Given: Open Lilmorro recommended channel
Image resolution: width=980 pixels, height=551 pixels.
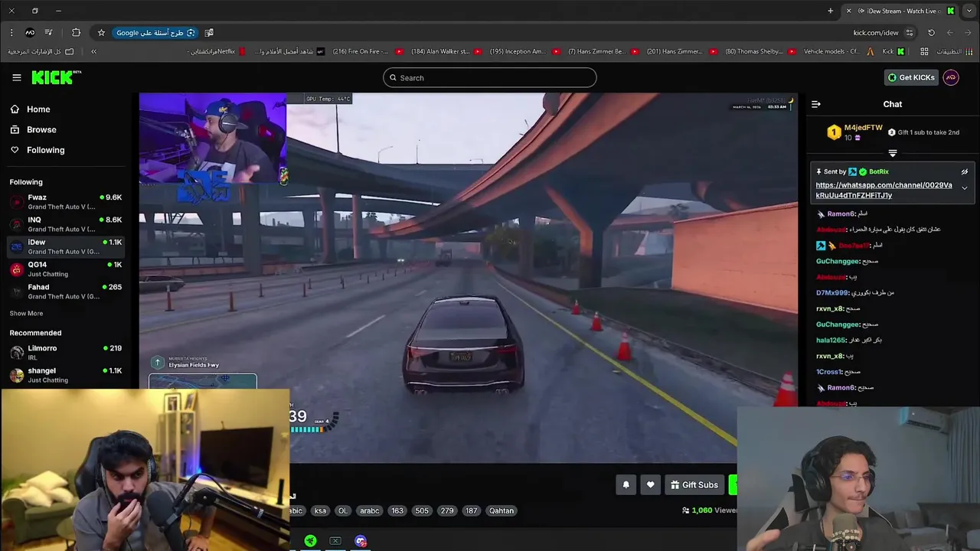Looking at the screenshot, I should [65, 353].
